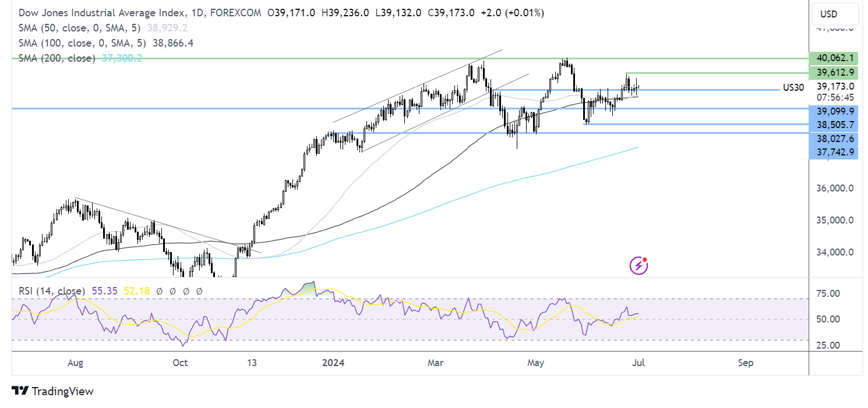Click the RSI 75.00 axis label
868x408 pixels.
[x=828, y=293]
